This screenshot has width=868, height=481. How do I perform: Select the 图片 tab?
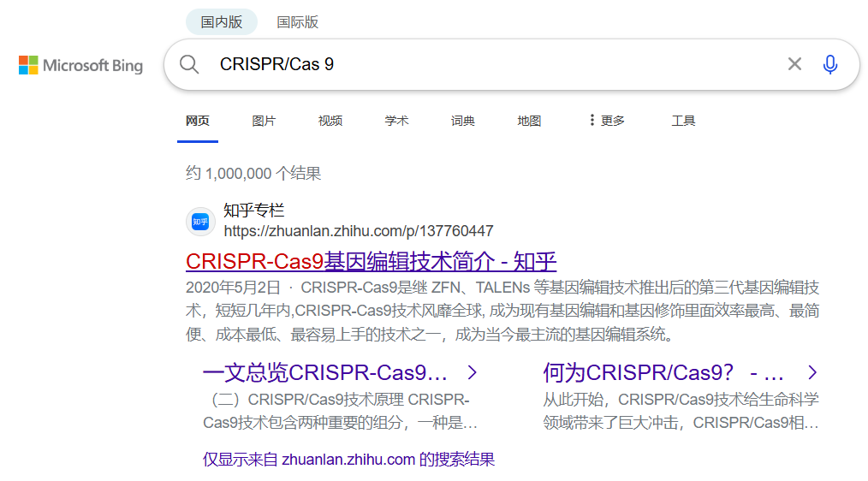264,121
